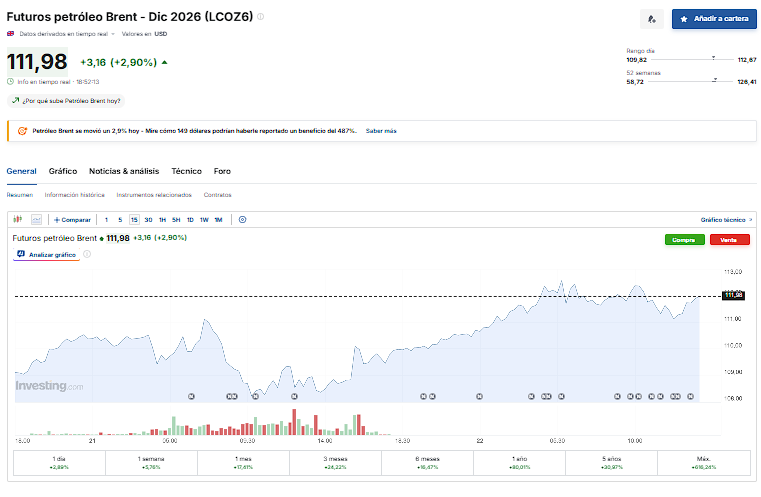Screen dimensions: 761x497
Task: Click Comparar to add a comparison
Action: click(72, 220)
